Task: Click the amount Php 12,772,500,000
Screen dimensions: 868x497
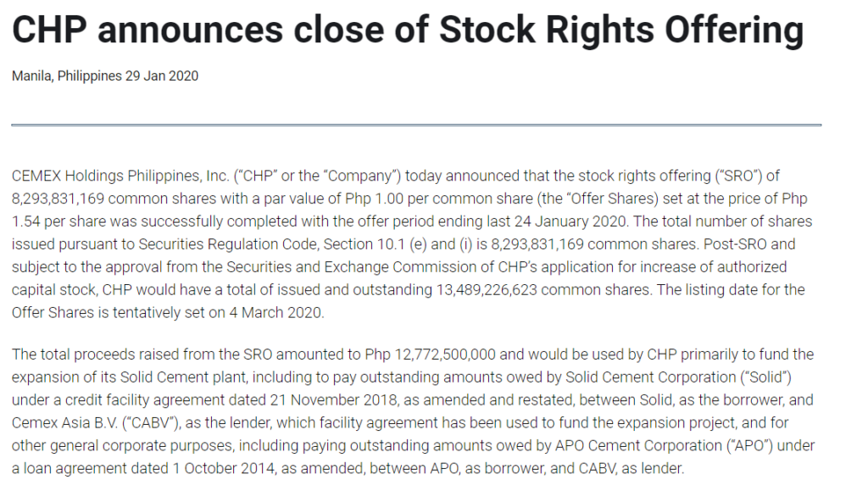Action: (x=430, y=354)
